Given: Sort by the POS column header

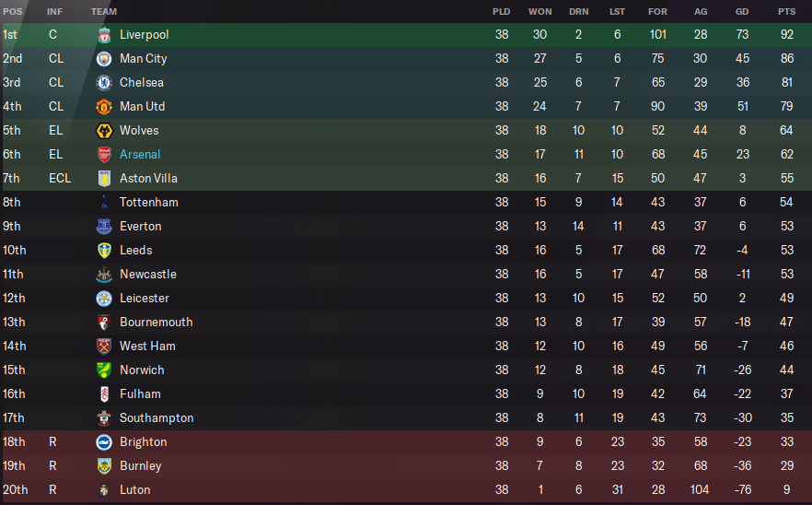Looking at the screenshot, I should [x=11, y=11].
